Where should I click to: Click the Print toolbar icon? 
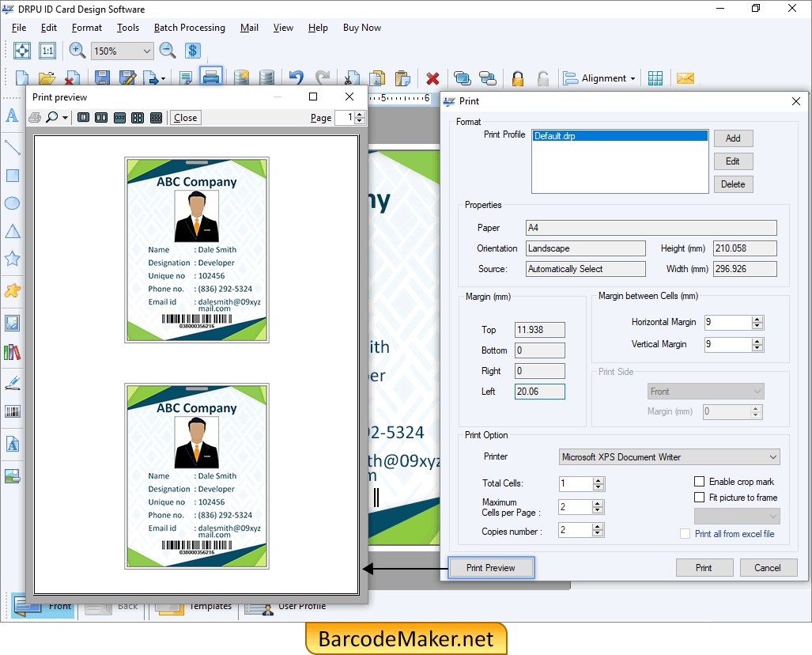tap(211, 78)
